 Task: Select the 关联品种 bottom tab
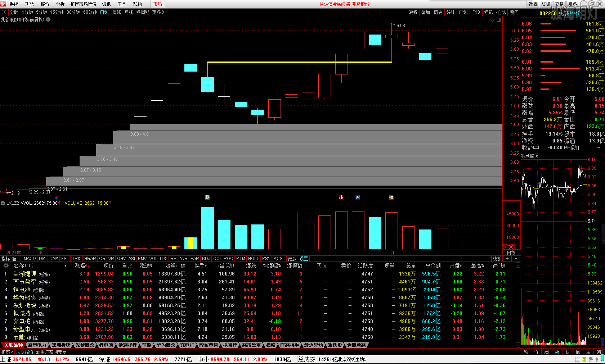pyautogui.click(x=13, y=345)
